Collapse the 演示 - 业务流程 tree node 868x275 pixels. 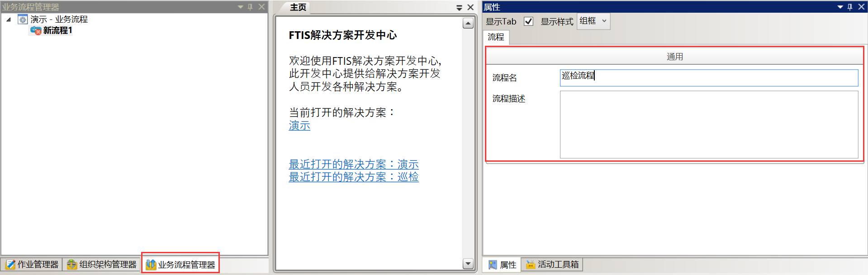click(9, 19)
